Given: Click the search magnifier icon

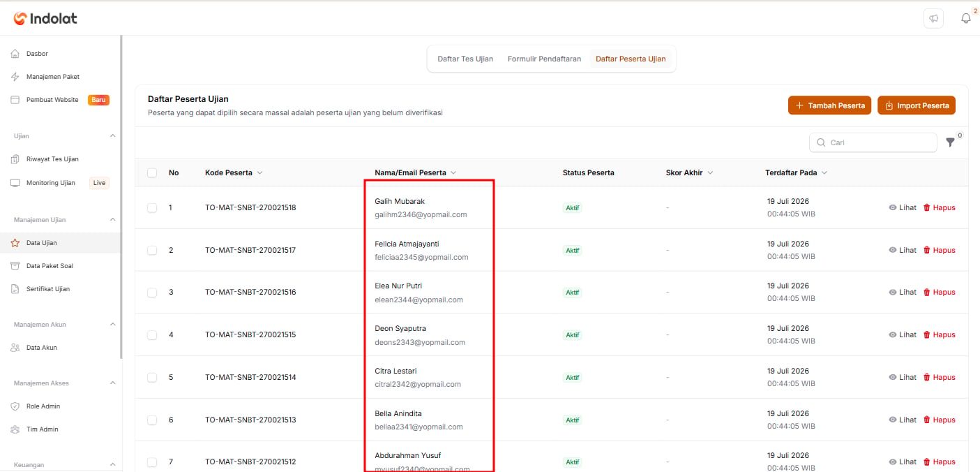Looking at the screenshot, I should point(821,142).
